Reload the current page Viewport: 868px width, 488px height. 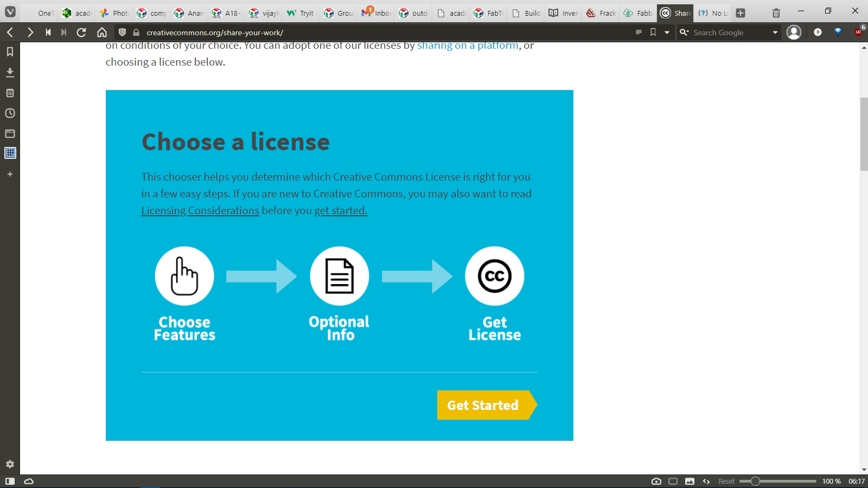[x=81, y=33]
